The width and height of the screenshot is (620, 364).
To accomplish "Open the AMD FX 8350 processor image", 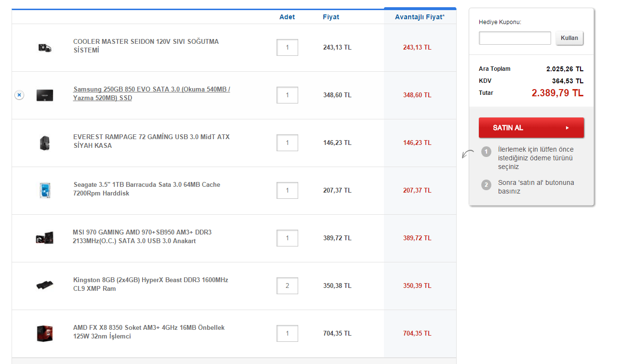I will (45, 333).
